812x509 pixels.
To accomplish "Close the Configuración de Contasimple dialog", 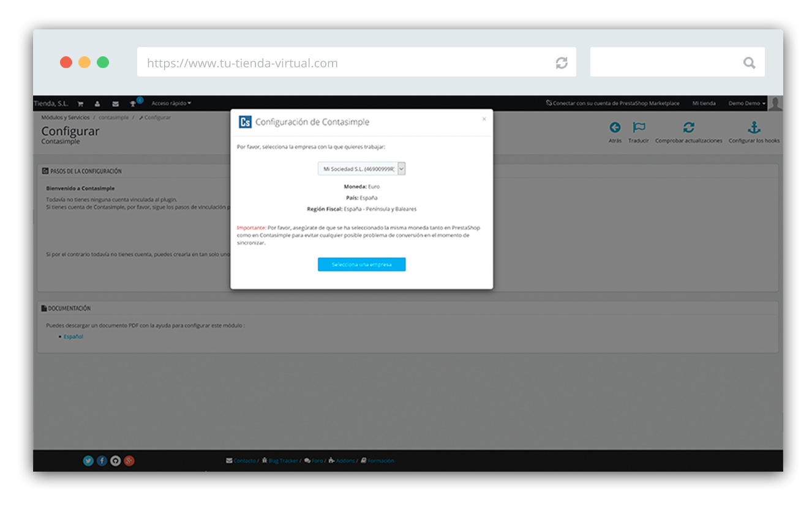I will tap(484, 119).
